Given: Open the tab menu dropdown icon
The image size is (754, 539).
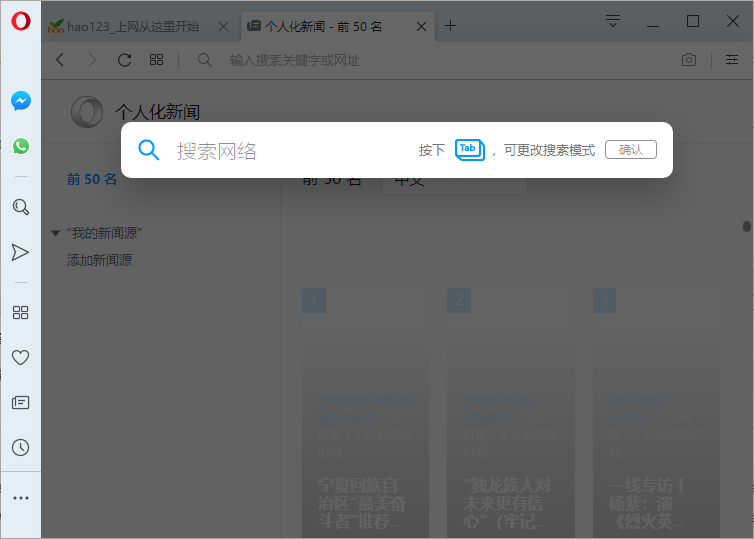Looking at the screenshot, I should point(613,21).
